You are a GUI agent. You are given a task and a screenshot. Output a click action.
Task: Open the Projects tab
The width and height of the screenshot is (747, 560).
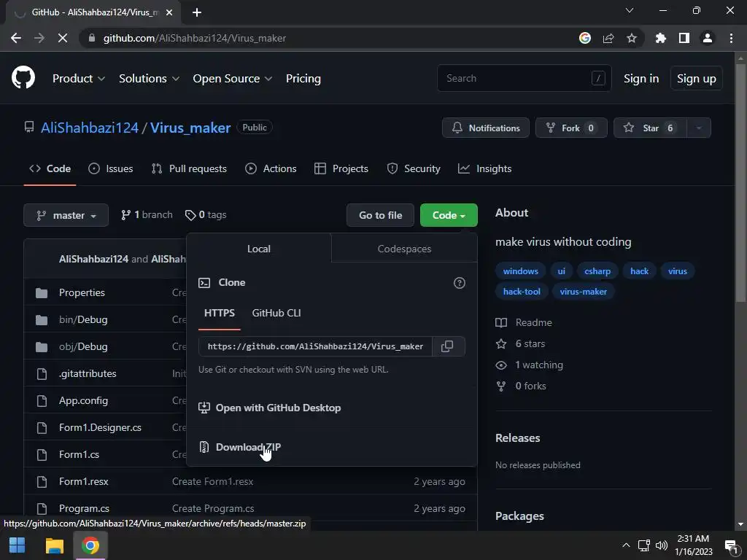[x=341, y=168]
